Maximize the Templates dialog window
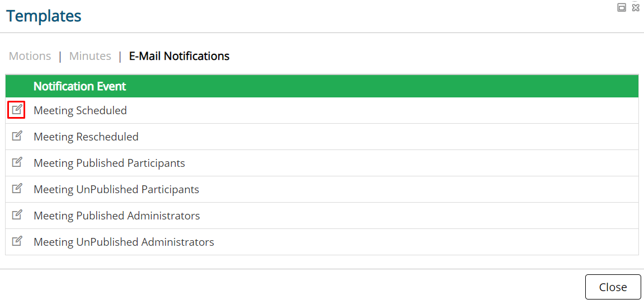The width and height of the screenshot is (644, 304). 622,7
